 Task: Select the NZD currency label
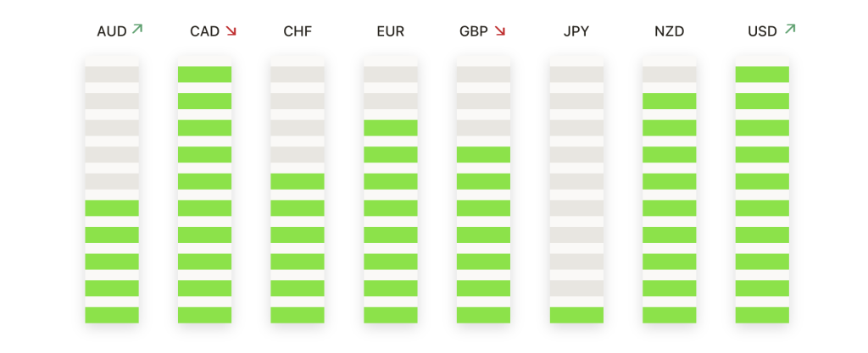click(x=670, y=32)
